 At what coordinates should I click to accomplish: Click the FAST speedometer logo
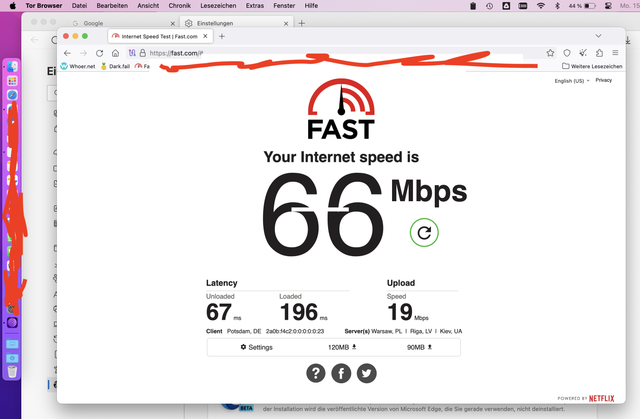(x=341, y=109)
